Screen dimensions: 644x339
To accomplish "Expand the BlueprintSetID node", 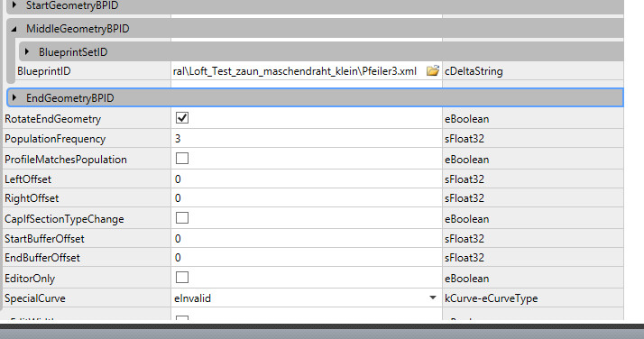I will 27,51.
